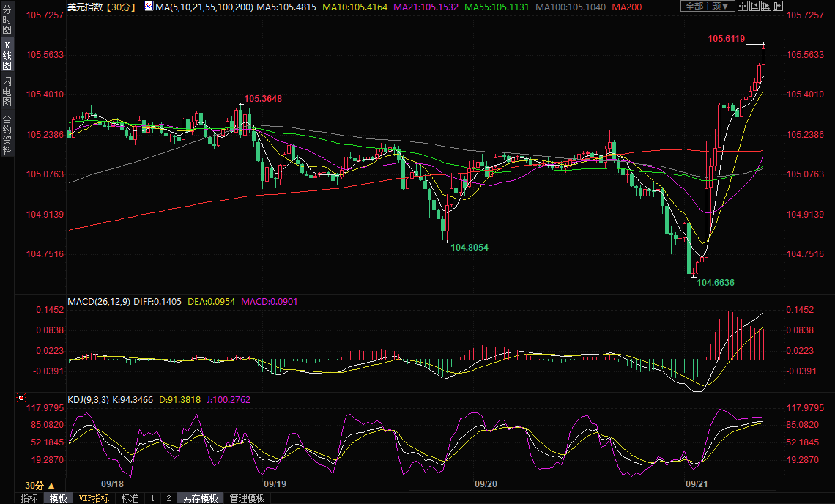The image size is (835, 504).
Task: Click the 另存模板 button
Action: pos(201,498)
